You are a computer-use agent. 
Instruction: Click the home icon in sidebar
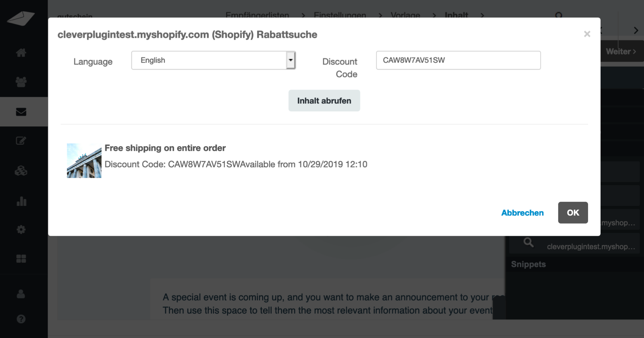point(21,53)
